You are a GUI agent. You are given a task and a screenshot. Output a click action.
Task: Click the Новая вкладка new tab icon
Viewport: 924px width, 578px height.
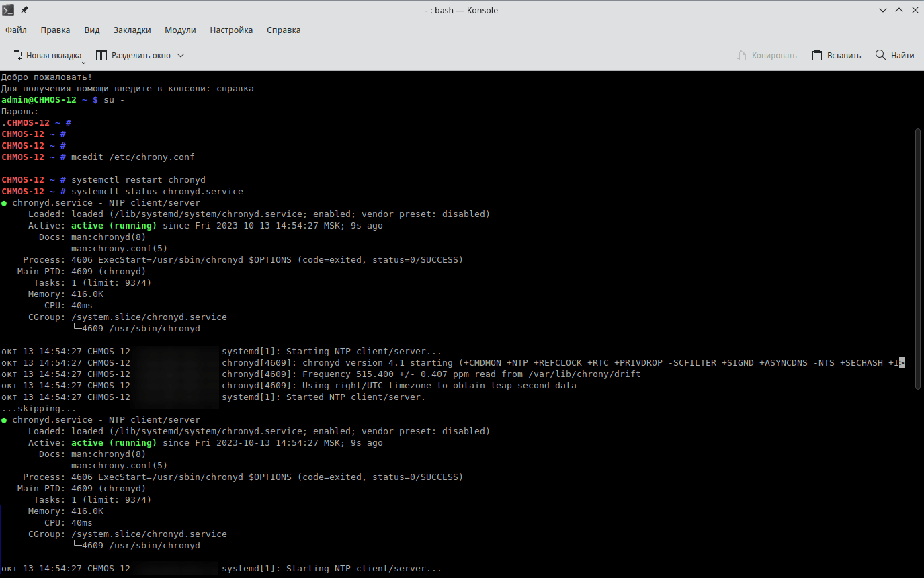pos(16,55)
